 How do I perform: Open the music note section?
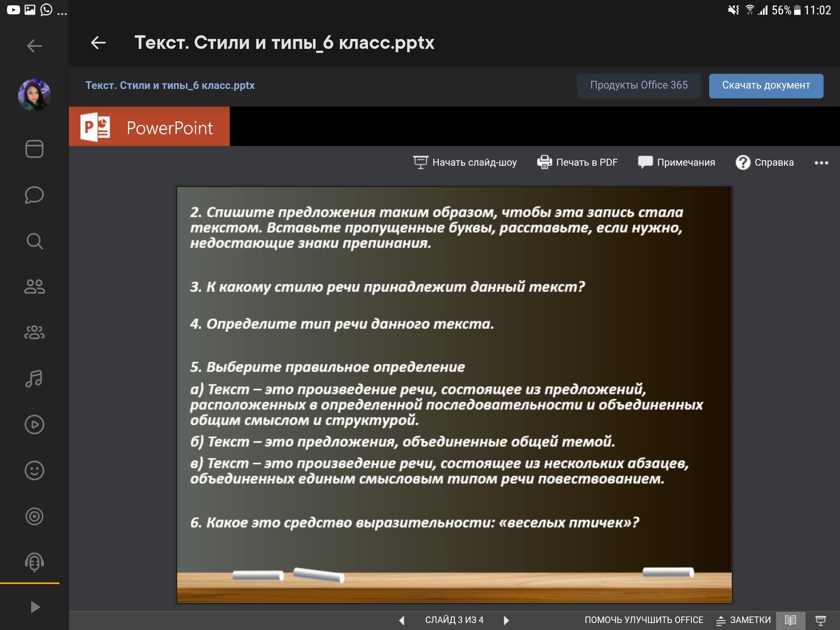coord(34,379)
